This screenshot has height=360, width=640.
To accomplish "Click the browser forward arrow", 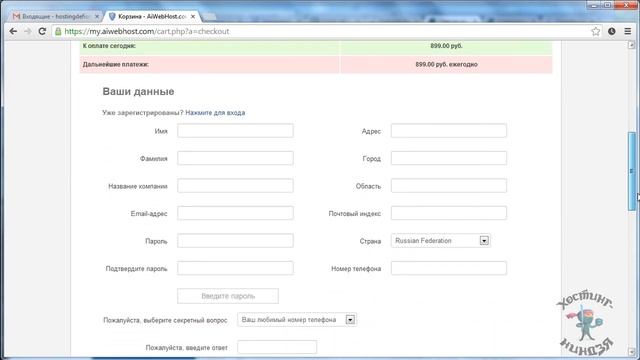I will (27, 31).
